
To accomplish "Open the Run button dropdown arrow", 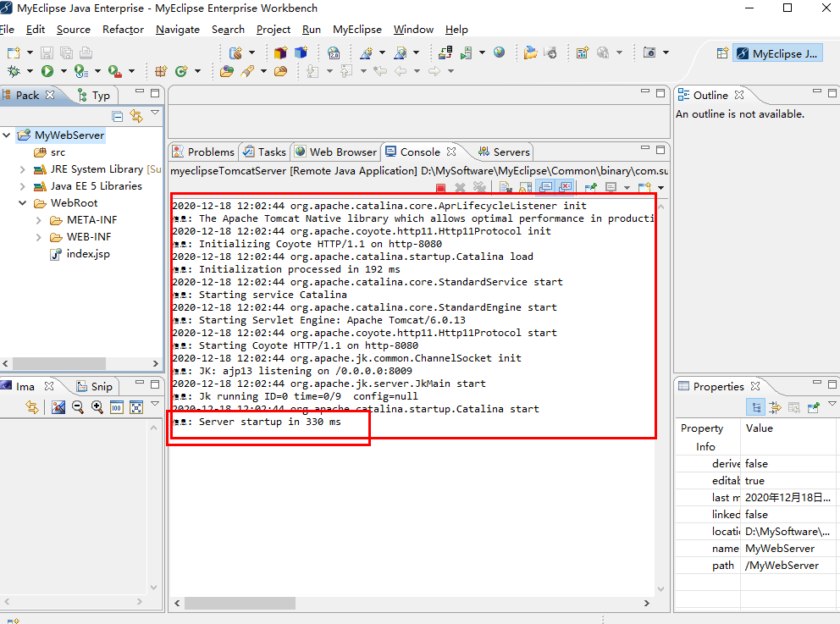I will tap(63, 70).
